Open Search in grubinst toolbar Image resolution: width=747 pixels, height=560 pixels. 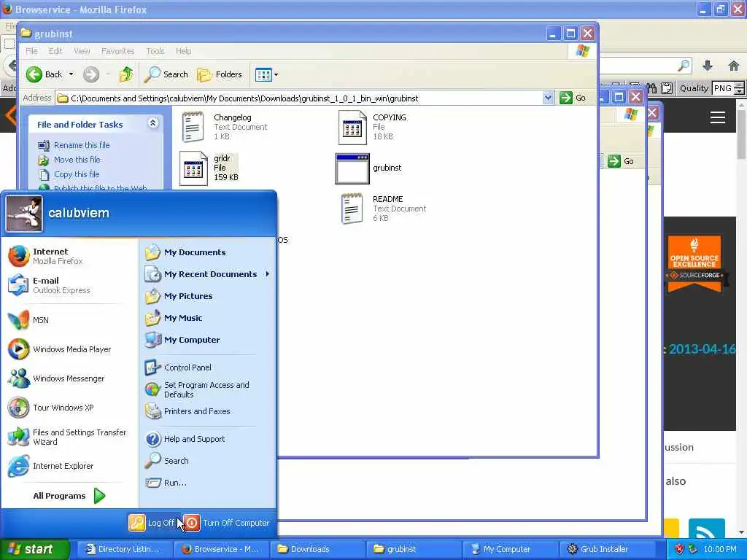point(166,74)
